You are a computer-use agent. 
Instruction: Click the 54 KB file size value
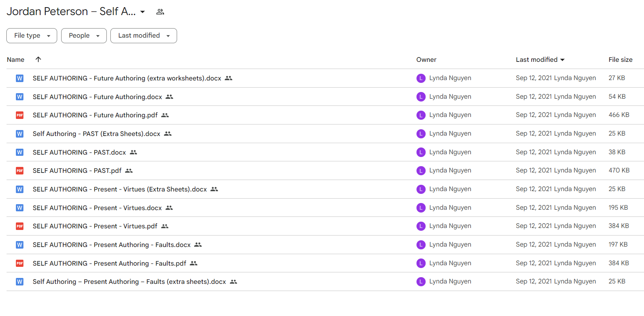coord(617,97)
